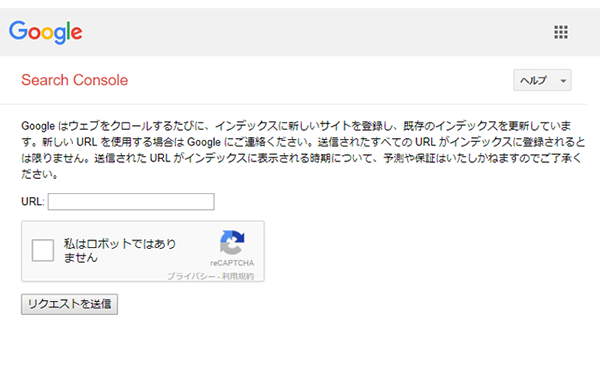Open the reCAPTCHA 利用規約 link
The image size is (600, 388).
[x=238, y=276]
